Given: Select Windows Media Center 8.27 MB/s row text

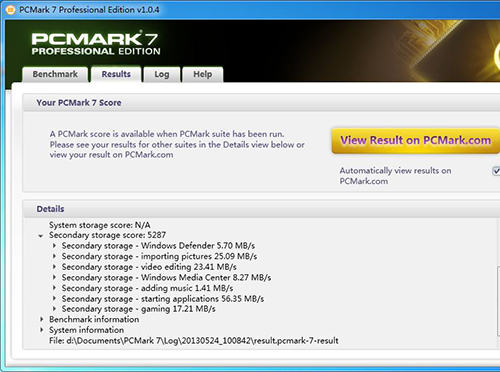Looking at the screenshot, I should point(166,277).
